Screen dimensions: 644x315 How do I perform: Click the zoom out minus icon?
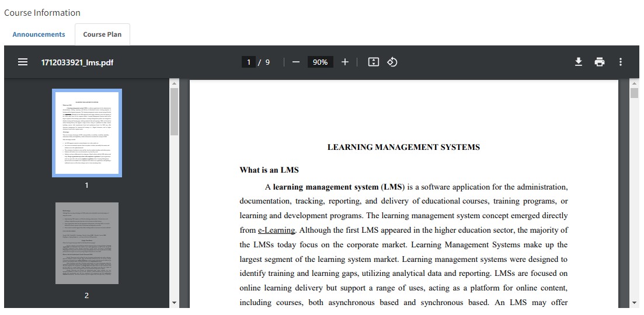296,62
